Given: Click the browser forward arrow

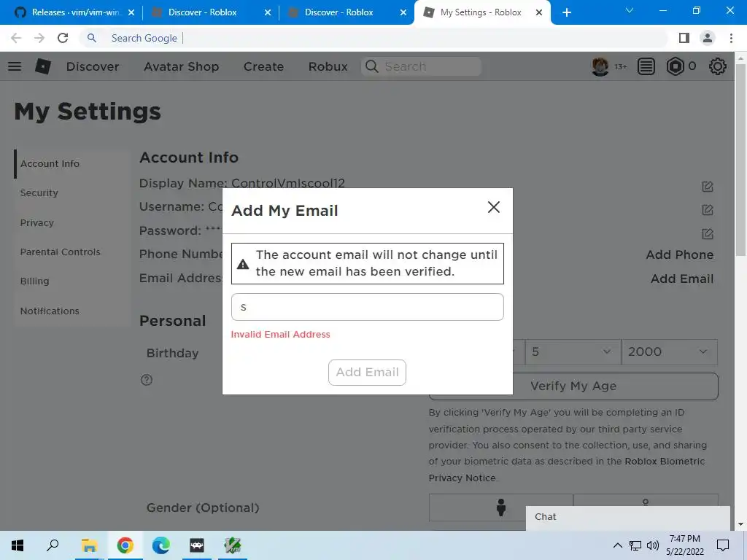Looking at the screenshot, I should point(39,38).
